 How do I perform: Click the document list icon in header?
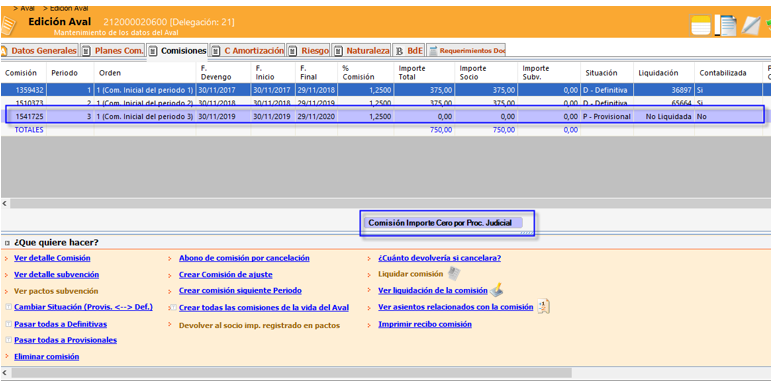coord(726,26)
